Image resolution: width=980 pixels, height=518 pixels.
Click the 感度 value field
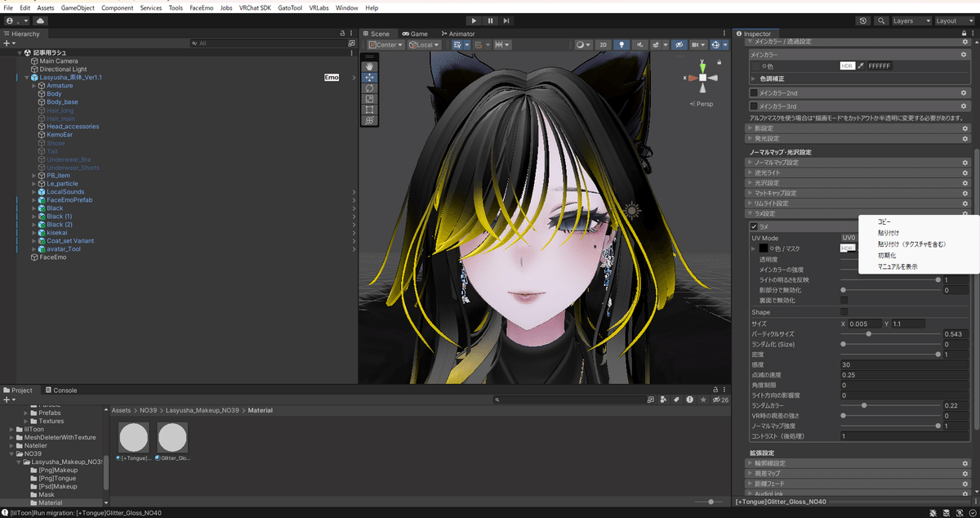click(x=906, y=364)
